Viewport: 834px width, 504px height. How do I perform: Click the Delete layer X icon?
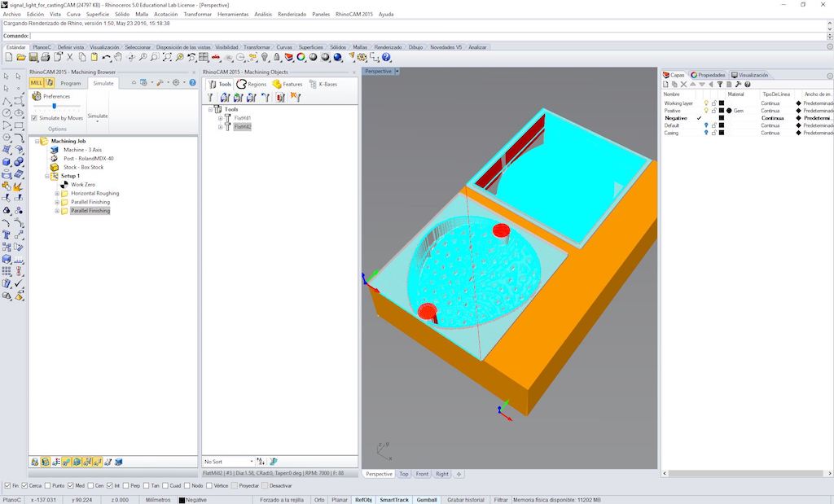[683, 85]
